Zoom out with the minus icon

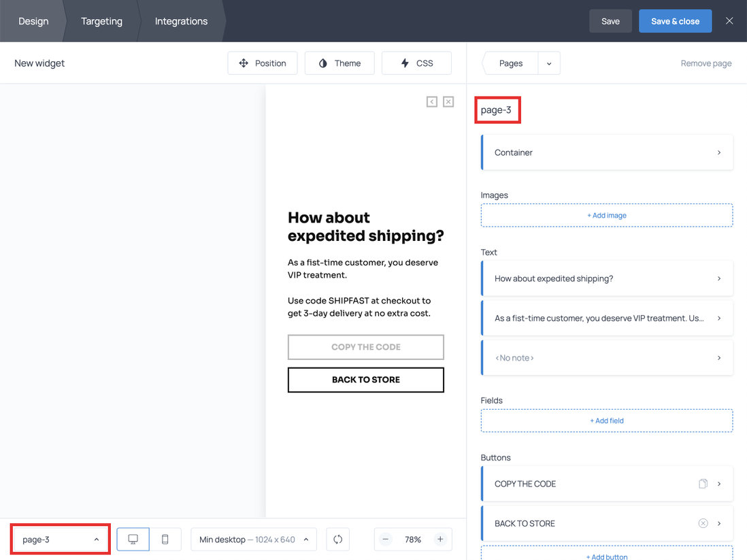click(x=386, y=540)
